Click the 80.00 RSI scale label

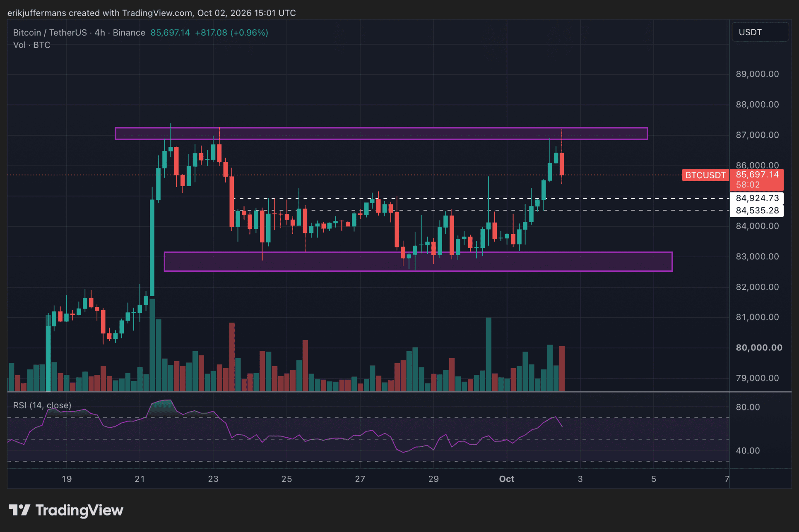748,407
